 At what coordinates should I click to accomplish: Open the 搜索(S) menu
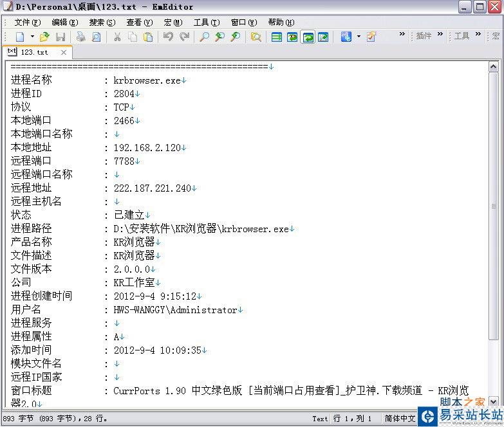[x=102, y=23]
